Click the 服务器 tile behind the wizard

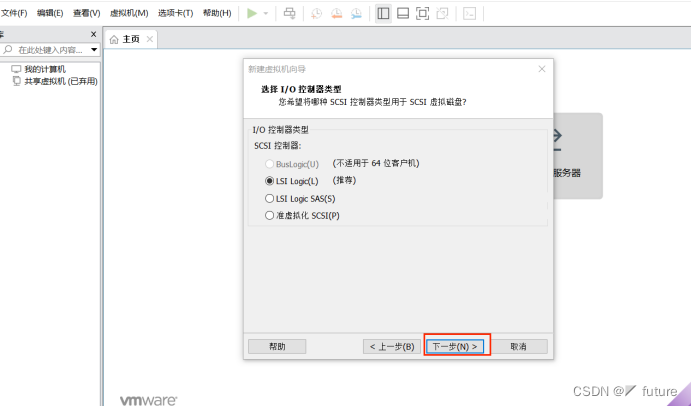(578, 156)
